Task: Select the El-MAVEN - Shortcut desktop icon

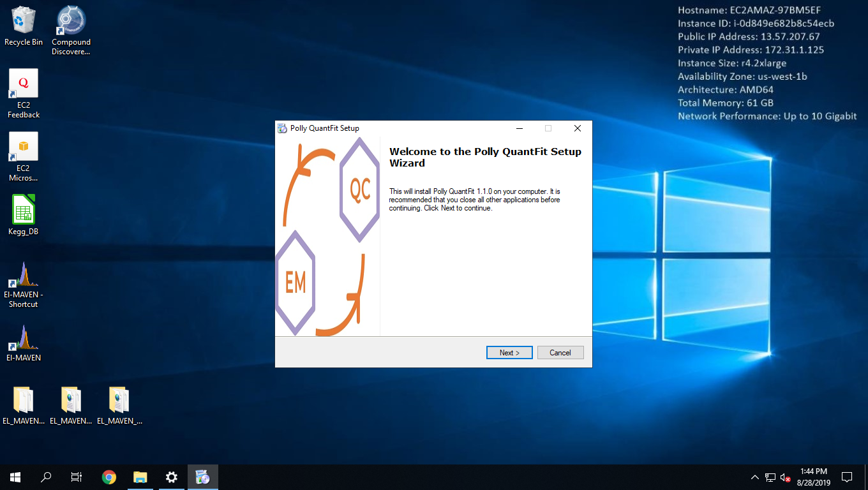Action: point(24,285)
